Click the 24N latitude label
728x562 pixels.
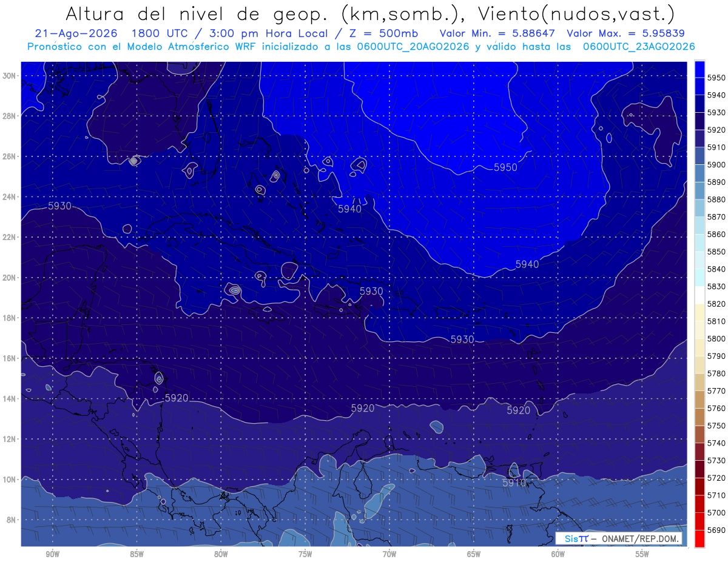coord(9,196)
